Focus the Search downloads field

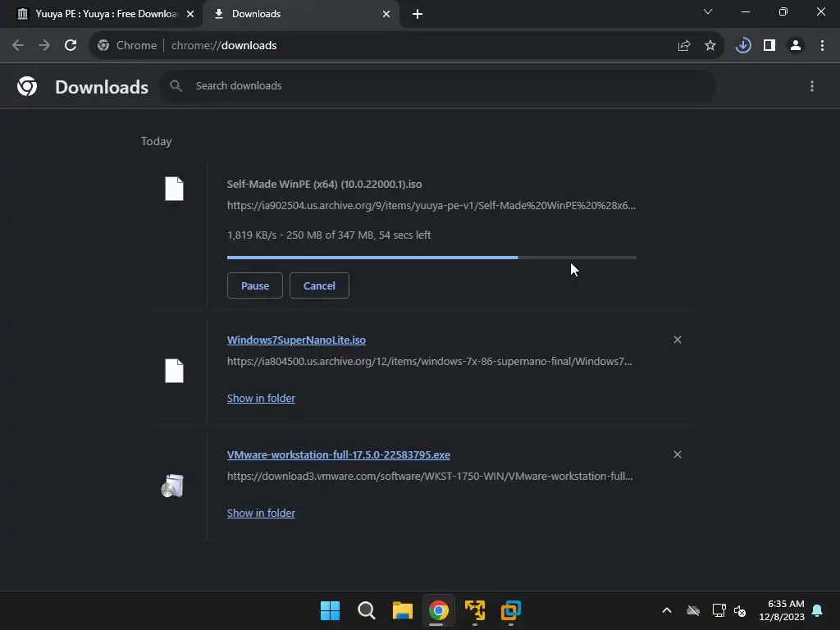coord(438,85)
